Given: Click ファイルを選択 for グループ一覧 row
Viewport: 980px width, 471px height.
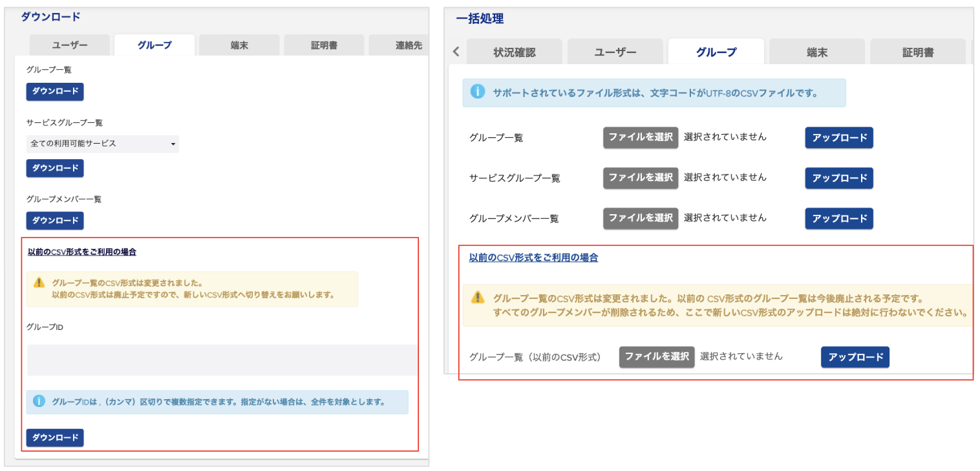Looking at the screenshot, I should tap(641, 137).
